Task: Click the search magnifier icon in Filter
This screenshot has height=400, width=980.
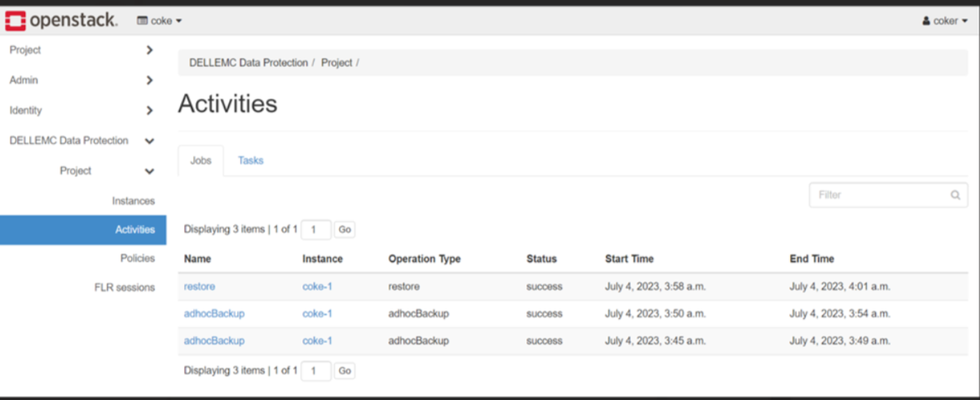Action: pyautogui.click(x=955, y=196)
